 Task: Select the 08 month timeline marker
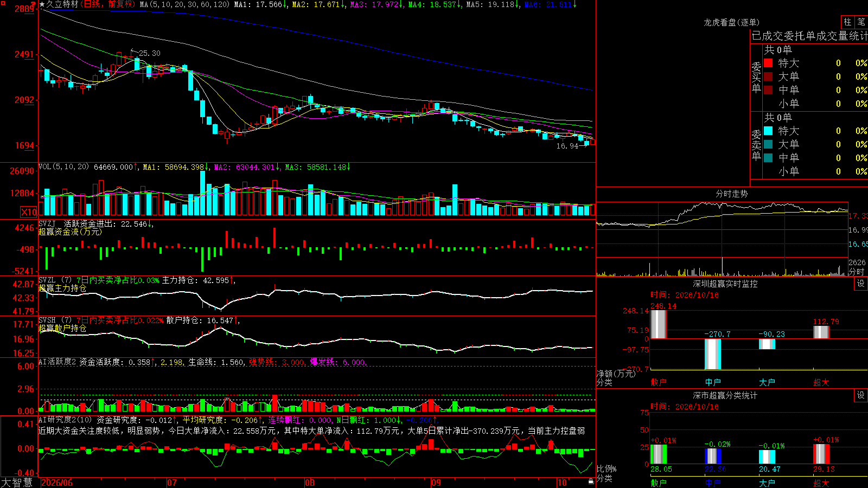pos(310,483)
